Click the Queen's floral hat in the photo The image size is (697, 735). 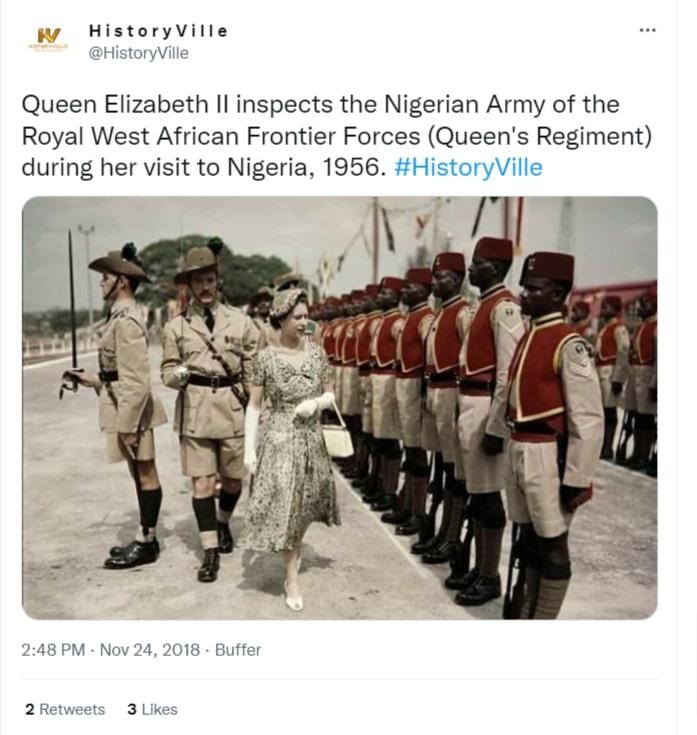[x=286, y=301]
